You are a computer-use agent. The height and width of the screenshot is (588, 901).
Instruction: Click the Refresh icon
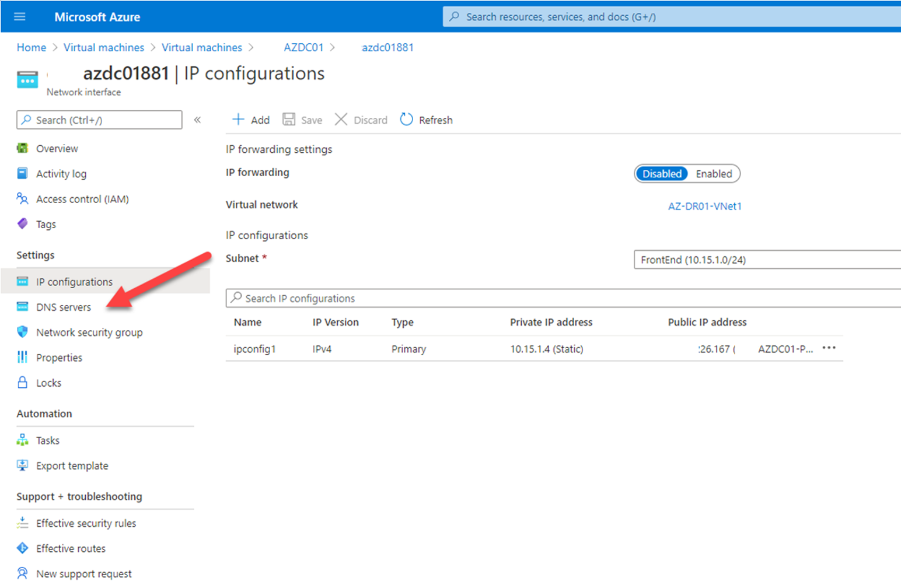coord(407,120)
